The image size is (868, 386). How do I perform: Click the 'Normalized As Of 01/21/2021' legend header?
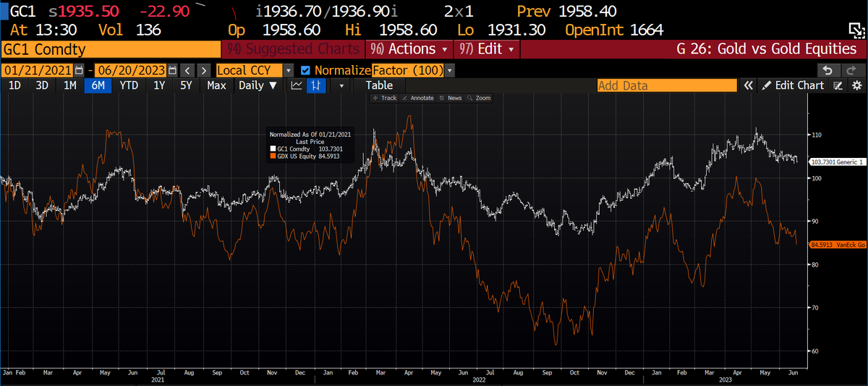pos(310,135)
